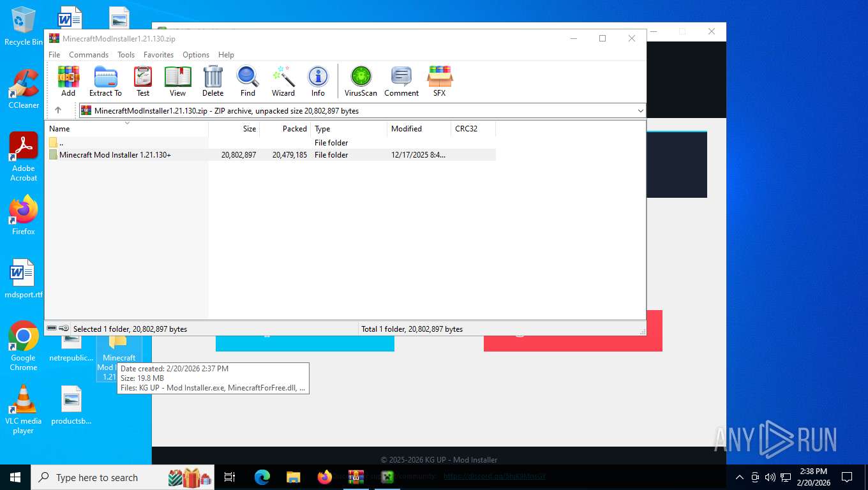
Task: Select 'Minecraft Mod Installer 1.21.130+' folder row
Action: [x=271, y=155]
